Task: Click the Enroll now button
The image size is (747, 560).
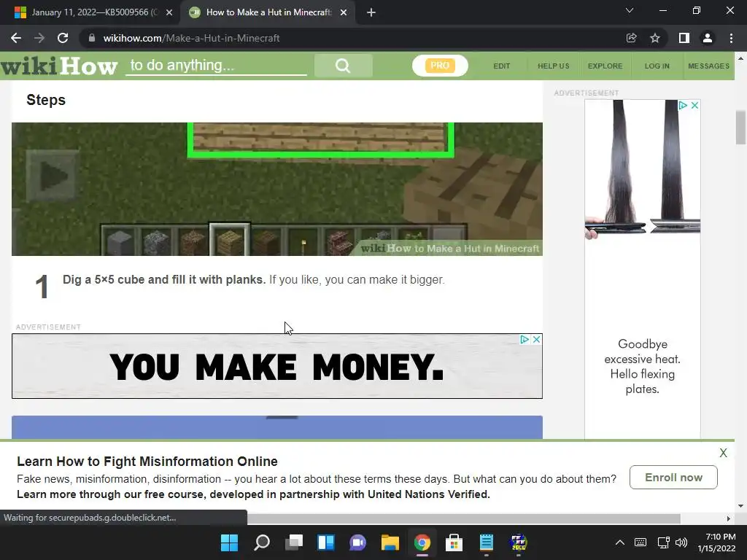Action: coord(673,477)
